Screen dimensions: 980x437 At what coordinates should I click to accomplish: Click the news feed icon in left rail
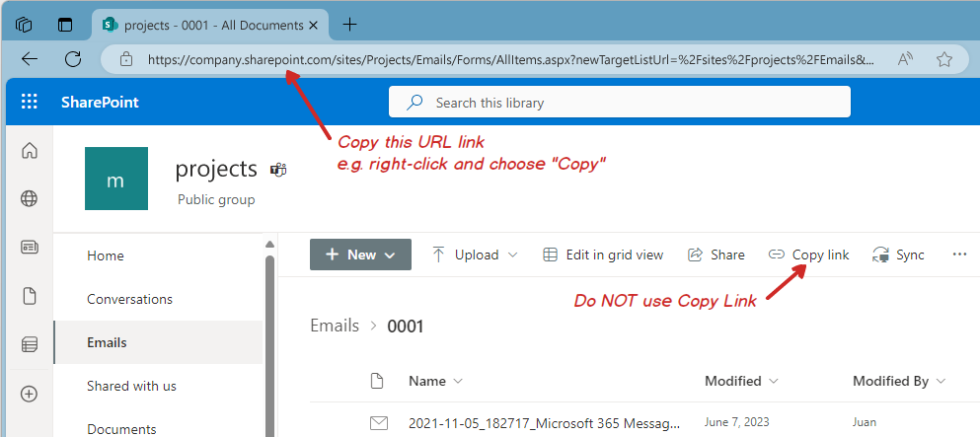tap(30, 248)
